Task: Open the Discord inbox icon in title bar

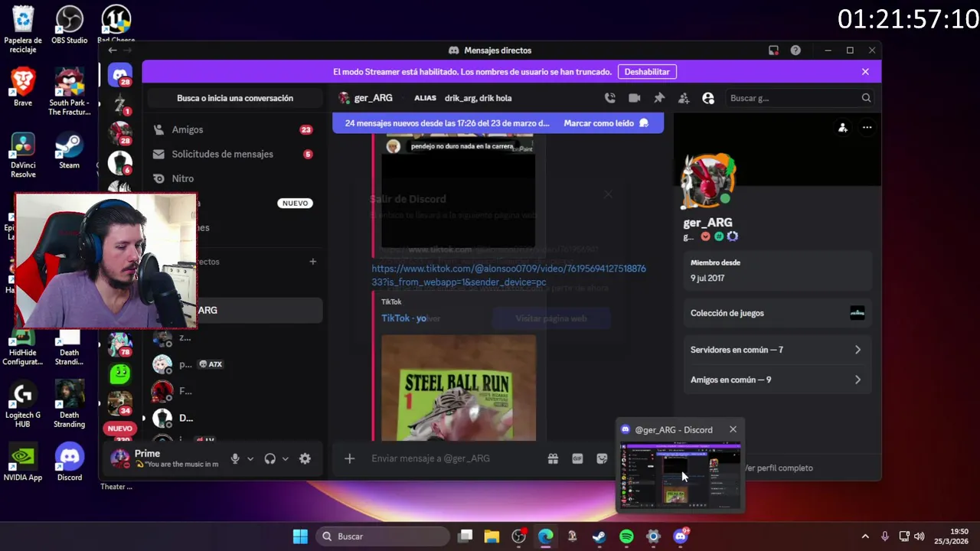Action: [773, 51]
